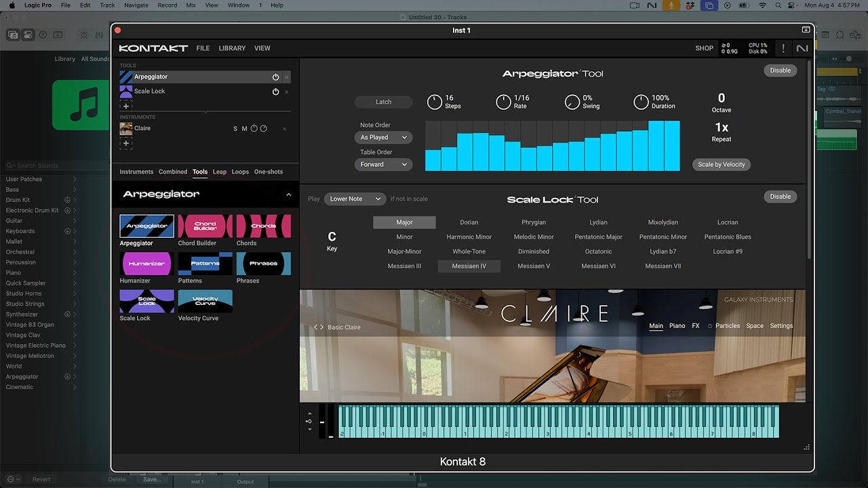The height and width of the screenshot is (488, 868).
Task: Open Kontakt VIEW menu
Action: click(x=262, y=49)
